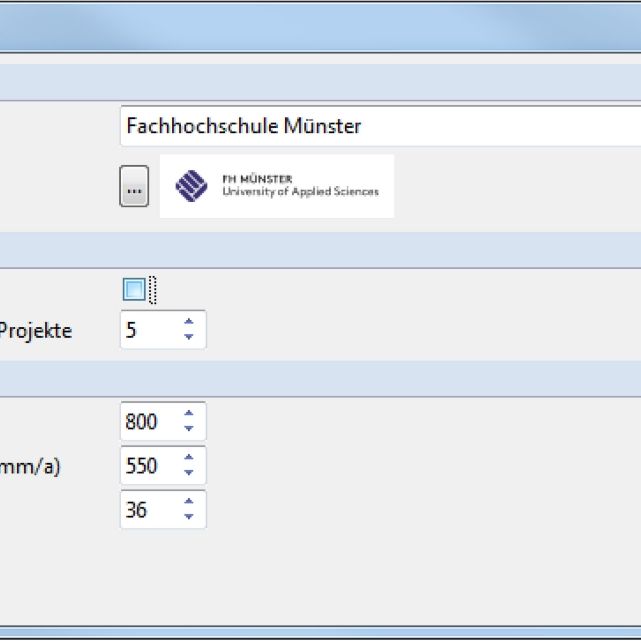Decrease the Projekte value using the down arrow

pos(188,337)
